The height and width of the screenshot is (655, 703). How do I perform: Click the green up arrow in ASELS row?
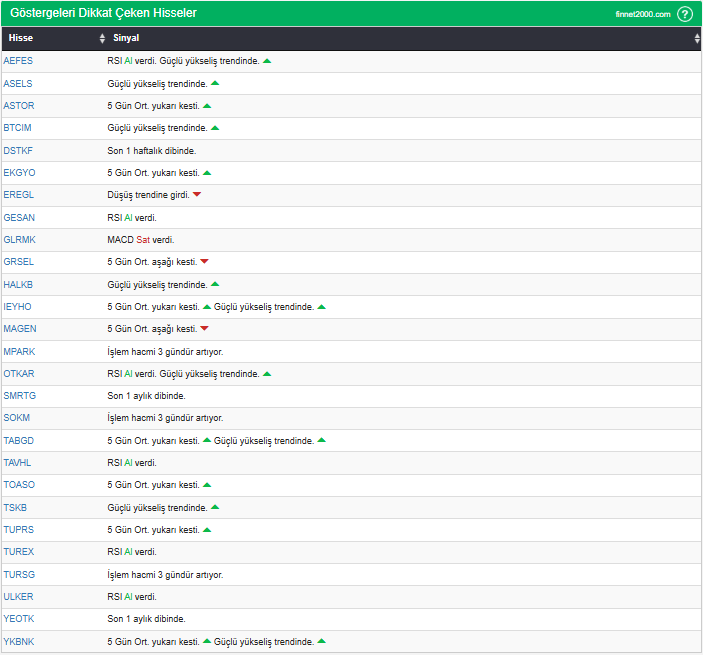pos(215,83)
